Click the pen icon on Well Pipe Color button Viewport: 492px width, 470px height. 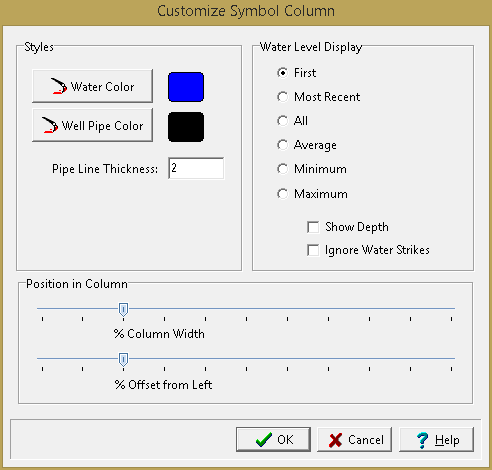(x=50, y=125)
